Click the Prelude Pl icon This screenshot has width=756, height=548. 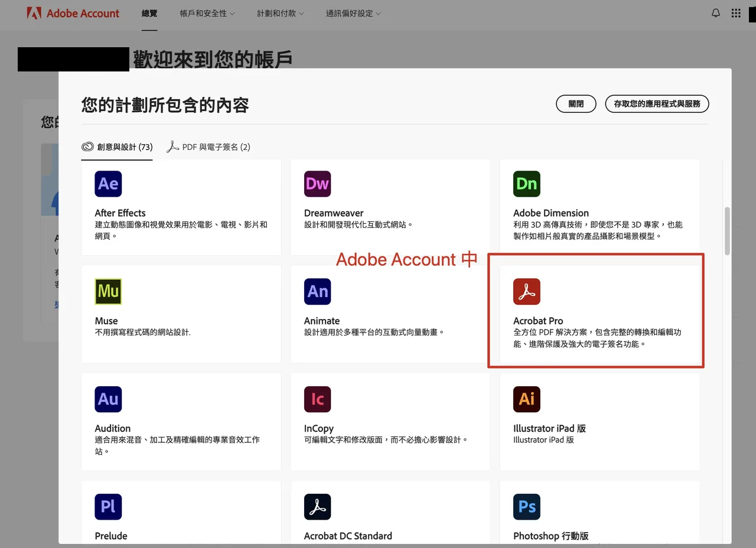(108, 507)
